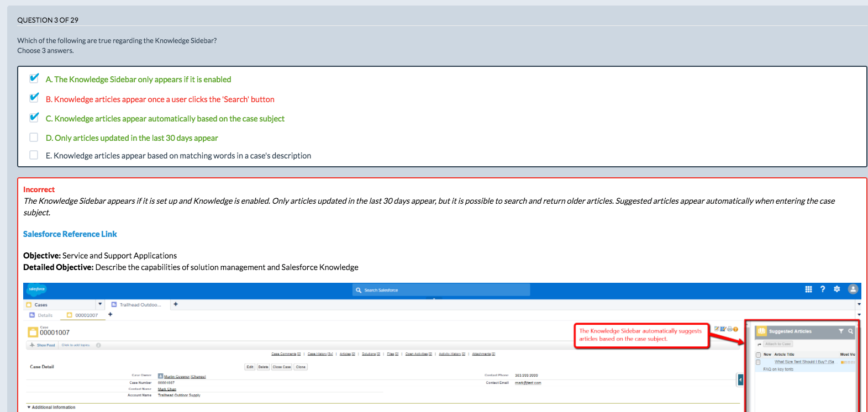
Task: Click the Delete button in Case Detail
Action: (263, 367)
